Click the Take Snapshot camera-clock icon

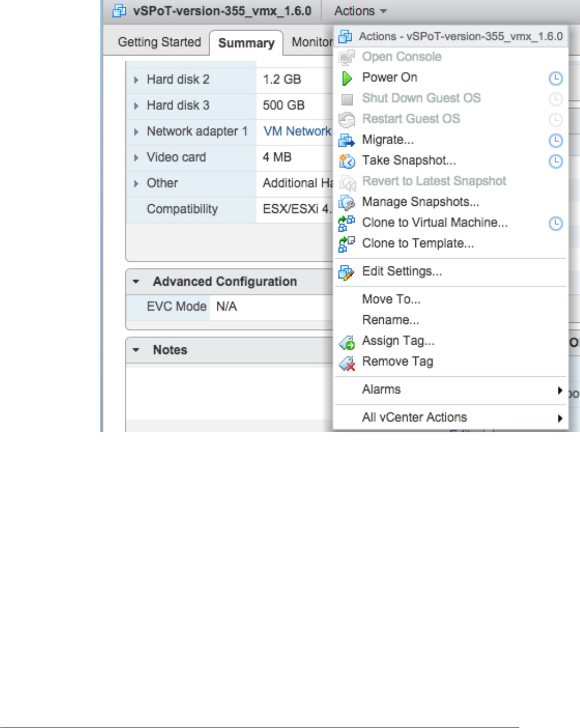347,161
